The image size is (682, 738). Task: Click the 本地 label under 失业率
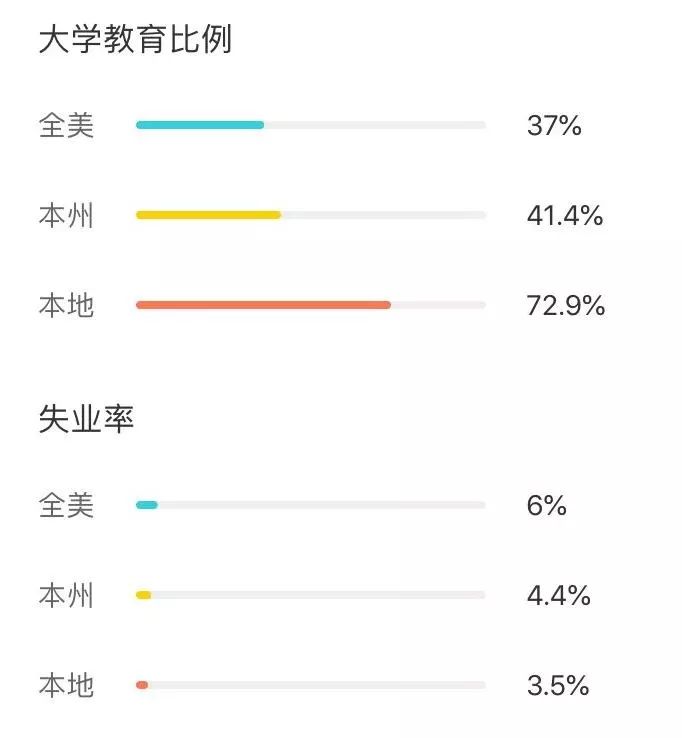66,685
